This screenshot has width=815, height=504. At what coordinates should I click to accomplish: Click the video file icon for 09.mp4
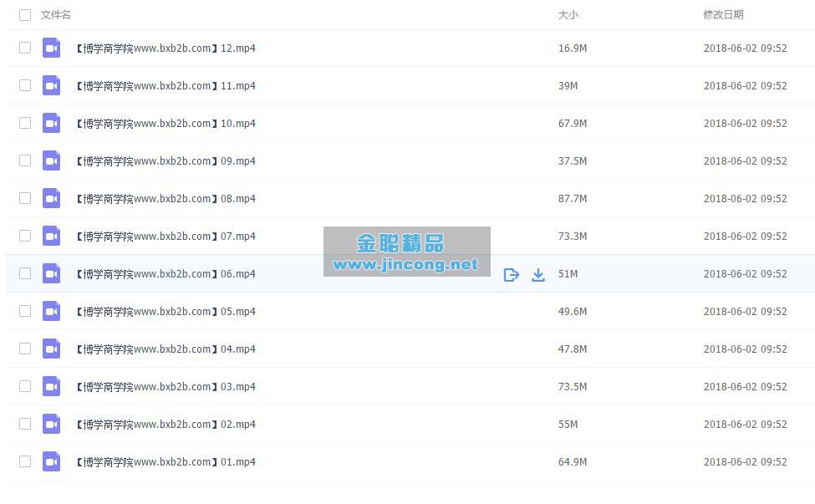[x=51, y=160]
